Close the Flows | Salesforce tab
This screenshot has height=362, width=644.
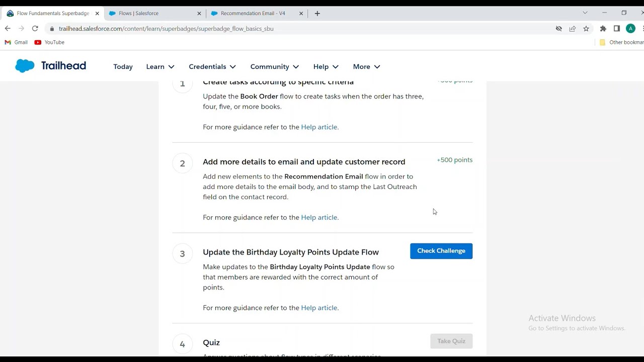click(199, 14)
